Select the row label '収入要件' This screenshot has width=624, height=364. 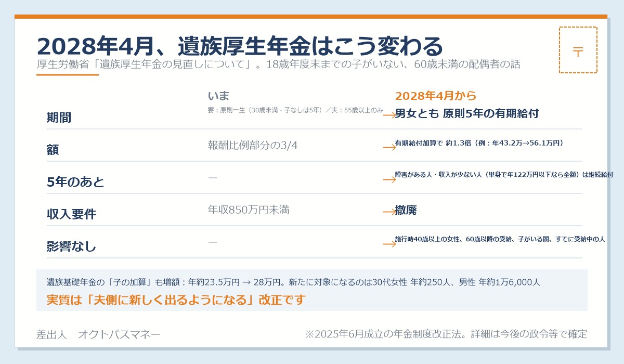pos(71,214)
